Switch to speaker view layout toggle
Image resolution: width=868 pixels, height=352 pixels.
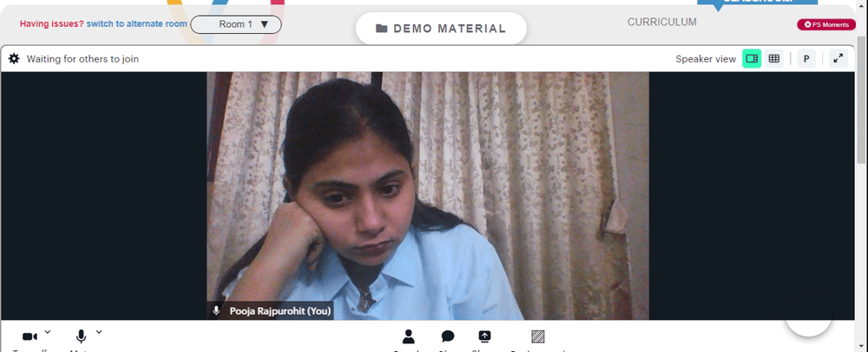[x=752, y=58]
